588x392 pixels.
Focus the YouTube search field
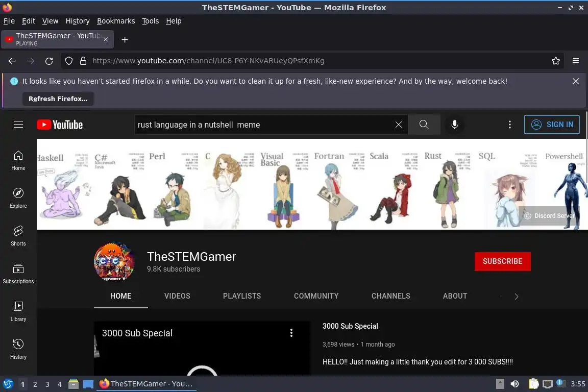(x=262, y=125)
